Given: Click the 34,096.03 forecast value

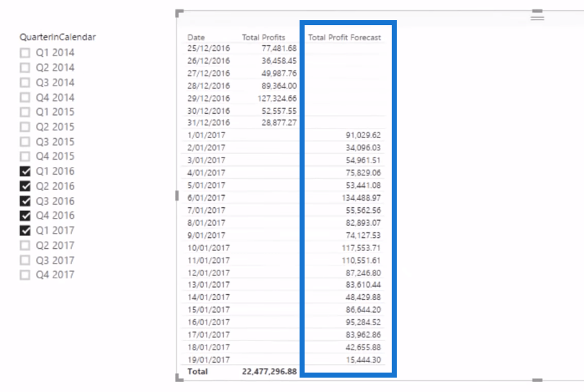Looking at the screenshot, I should 363,147.
